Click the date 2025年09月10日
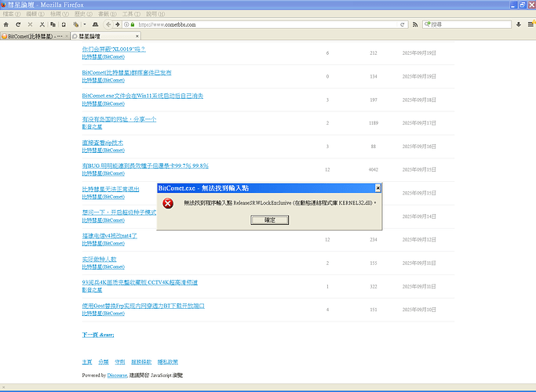The height and width of the screenshot is (392, 536). pyautogui.click(x=419, y=310)
